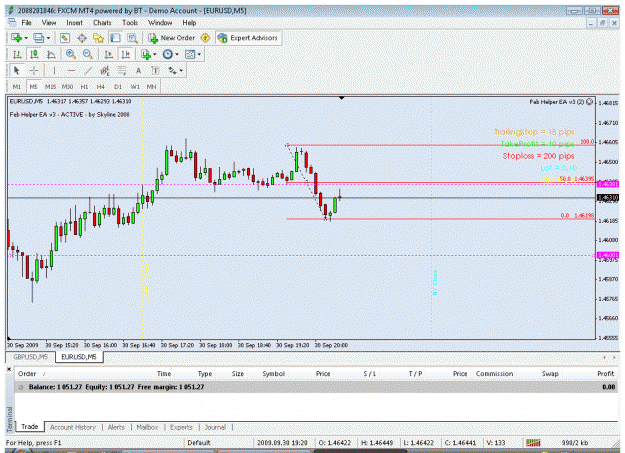Viewport: 625px width, 453px height.
Task: Expand the Periods dropdown arrow
Action: [177, 55]
